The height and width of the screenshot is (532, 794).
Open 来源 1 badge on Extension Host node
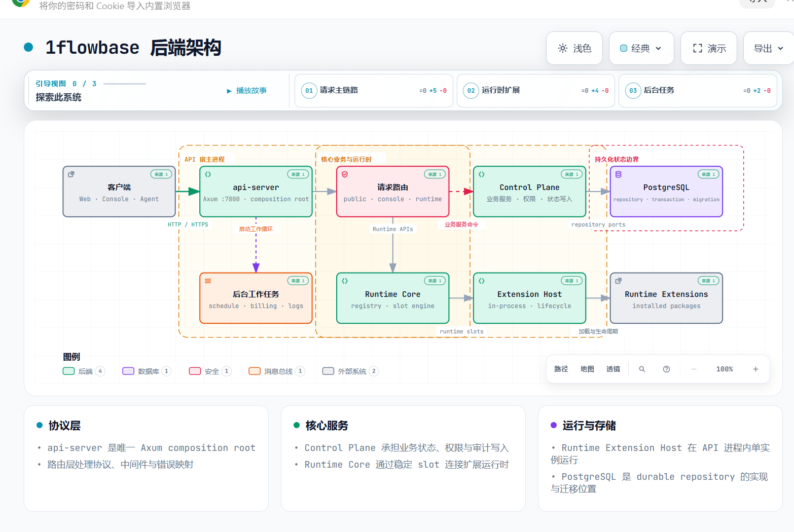(572, 281)
